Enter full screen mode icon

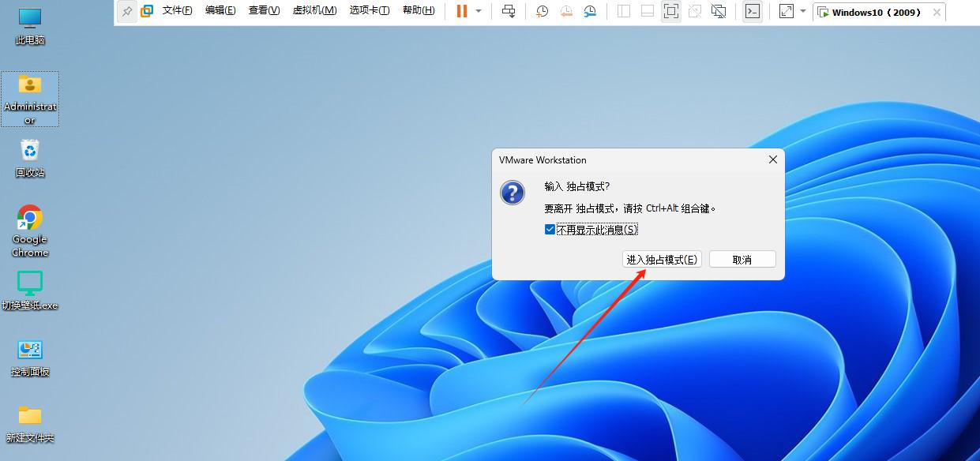670,11
